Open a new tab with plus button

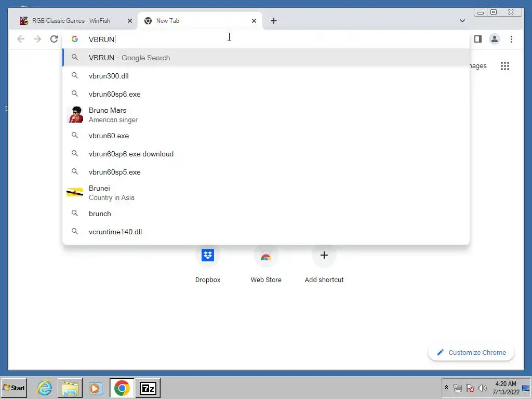273,21
